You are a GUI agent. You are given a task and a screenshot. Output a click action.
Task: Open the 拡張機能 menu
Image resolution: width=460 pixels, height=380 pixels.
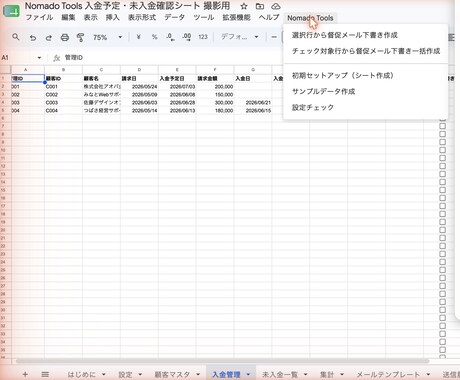[x=236, y=18]
